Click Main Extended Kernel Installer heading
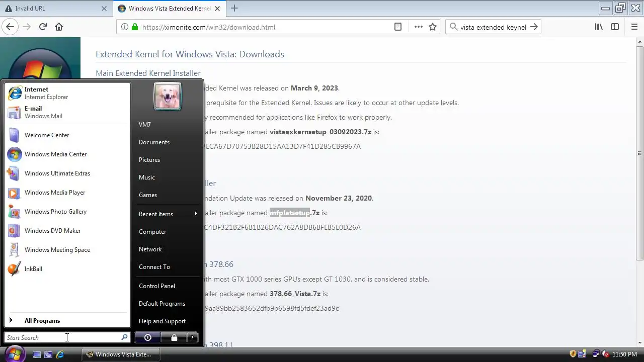644x362 pixels. [148, 73]
